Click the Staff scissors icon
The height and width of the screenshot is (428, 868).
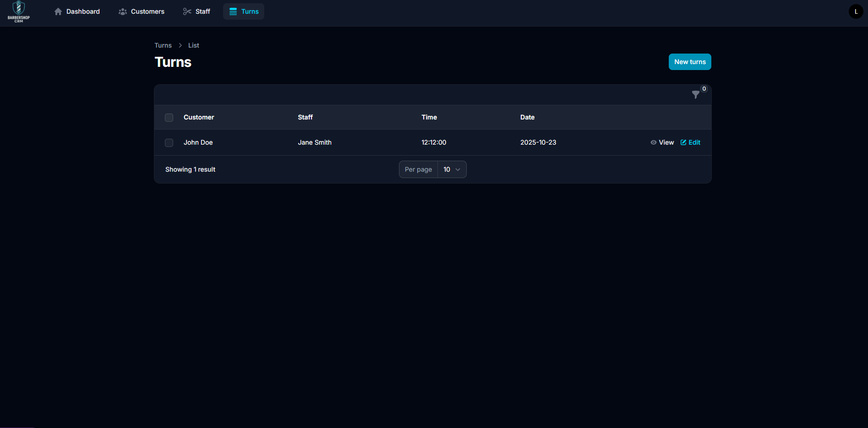tap(187, 11)
